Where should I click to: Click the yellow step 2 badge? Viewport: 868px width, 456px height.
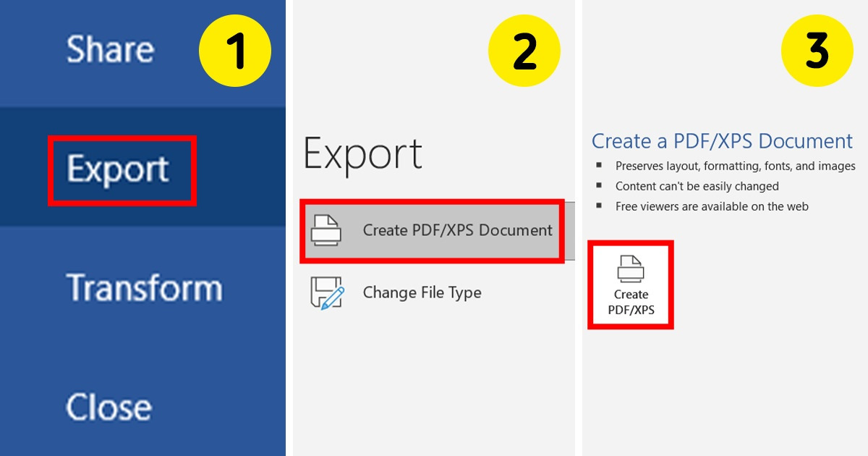coord(525,51)
